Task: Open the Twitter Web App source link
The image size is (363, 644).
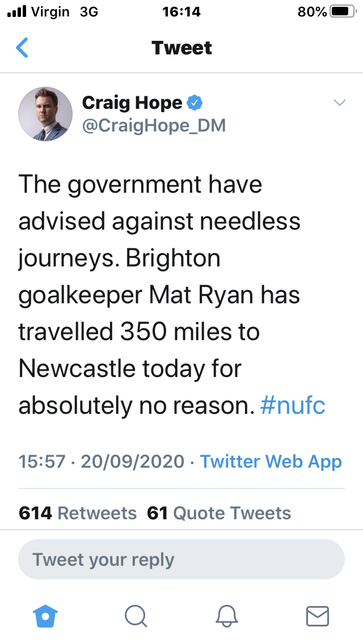Action: 271,461
